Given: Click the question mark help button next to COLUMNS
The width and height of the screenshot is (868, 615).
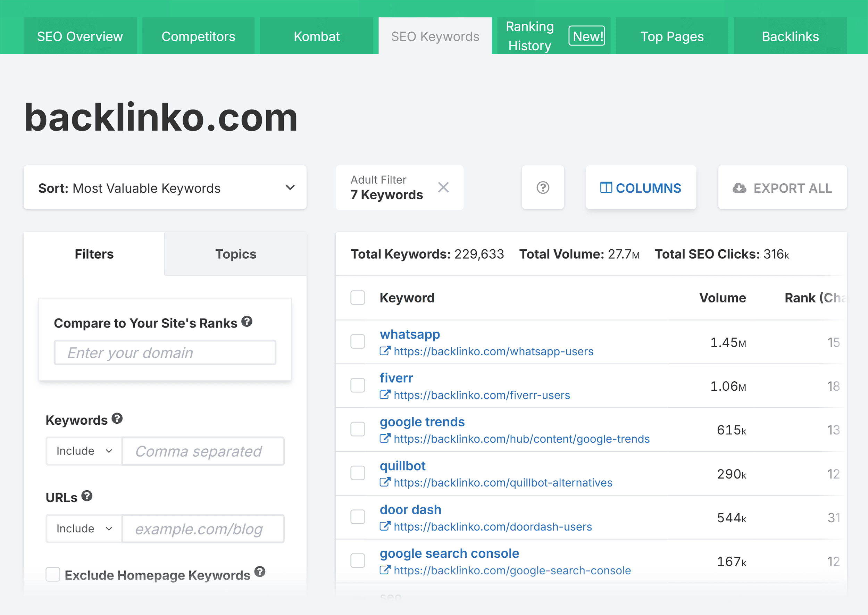Looking at the screenshot, I should [543, 188].
